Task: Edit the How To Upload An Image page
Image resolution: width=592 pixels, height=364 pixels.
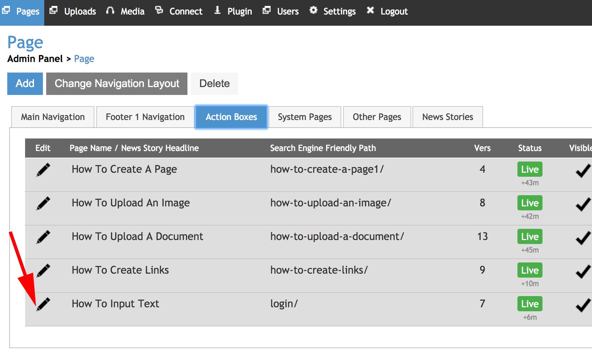Action: click(x=45, y=202)
